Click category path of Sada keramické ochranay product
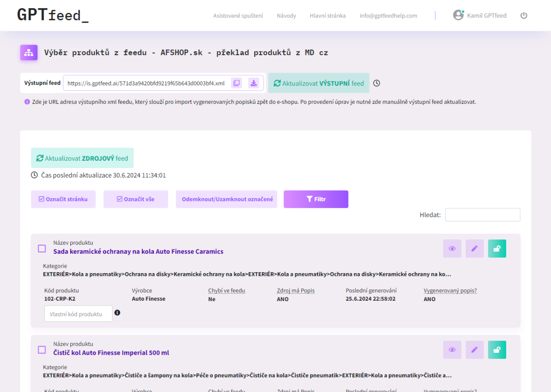551x392 pixels. pos(247,274)
